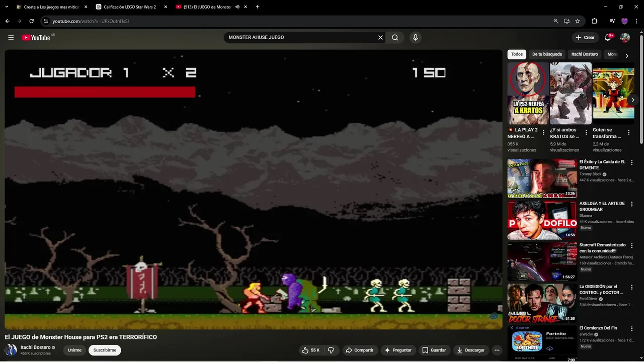Open YouTube notifications bell
The image size is (644, 362).
pyautogui.click(x=608, y=38)
